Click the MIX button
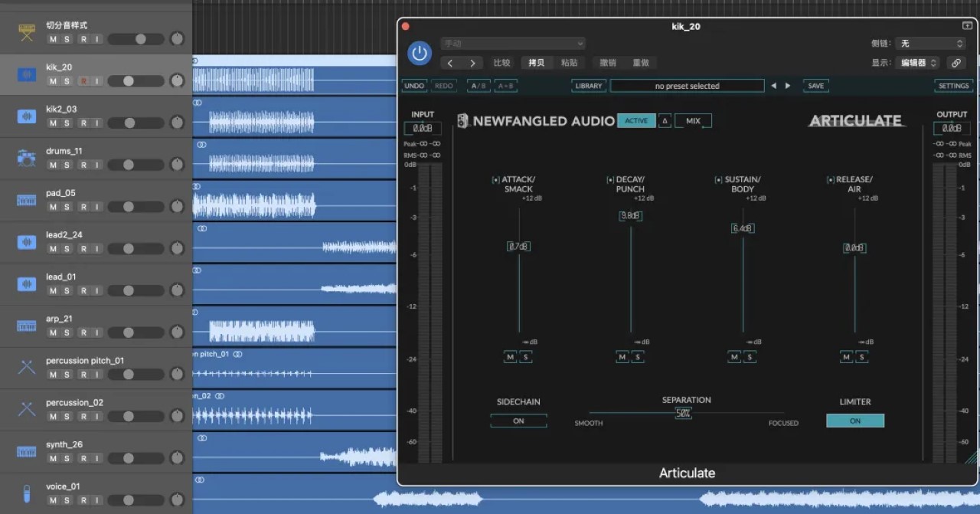The height and width of the screenshot is (514, 980). tap(693, 121)
